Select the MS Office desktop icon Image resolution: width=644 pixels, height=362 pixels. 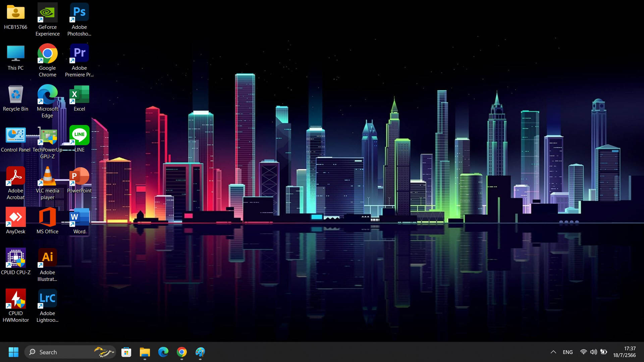tap(47, 221)
